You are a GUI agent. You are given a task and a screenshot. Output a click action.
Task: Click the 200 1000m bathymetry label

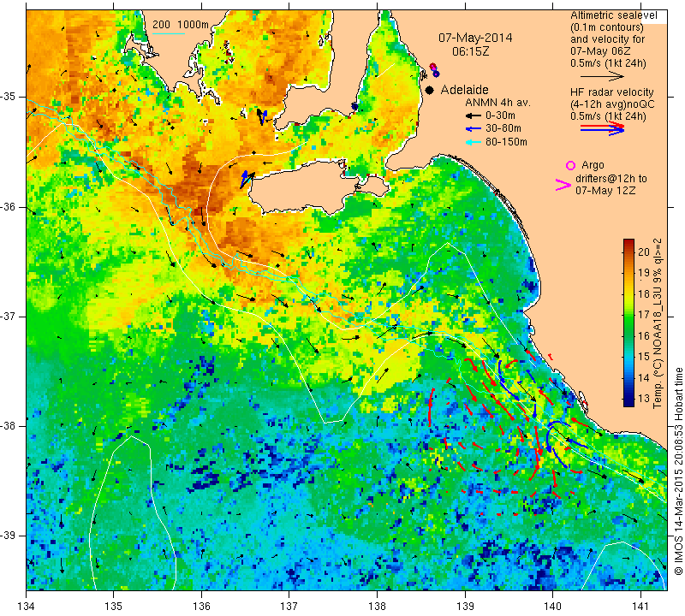click(181, 25)
